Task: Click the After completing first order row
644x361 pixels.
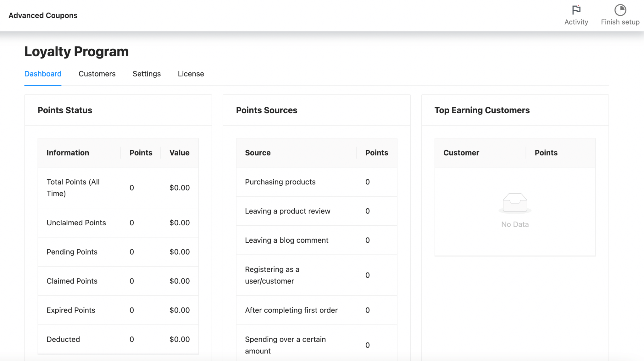Action: (291, 310)
